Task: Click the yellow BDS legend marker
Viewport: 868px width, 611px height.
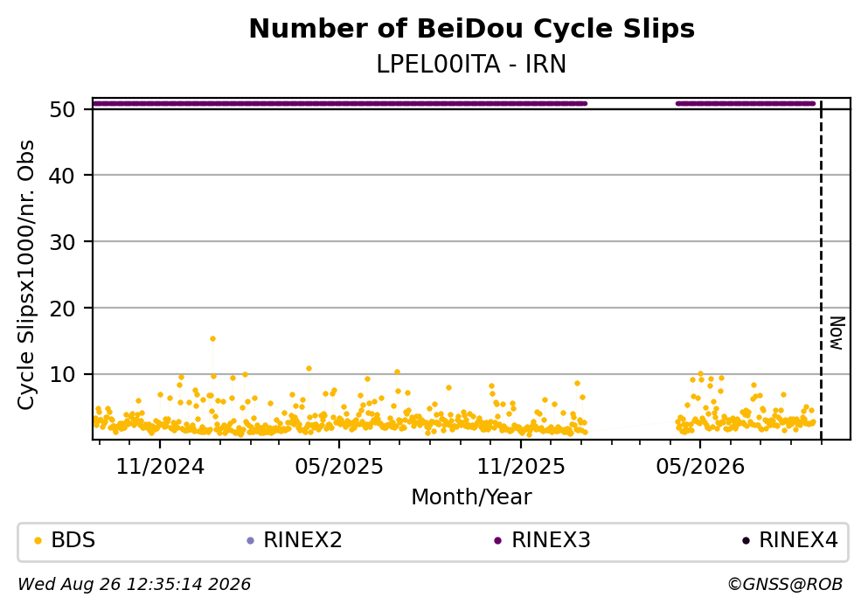Action: pyautogui.click(x=38, y=541)
